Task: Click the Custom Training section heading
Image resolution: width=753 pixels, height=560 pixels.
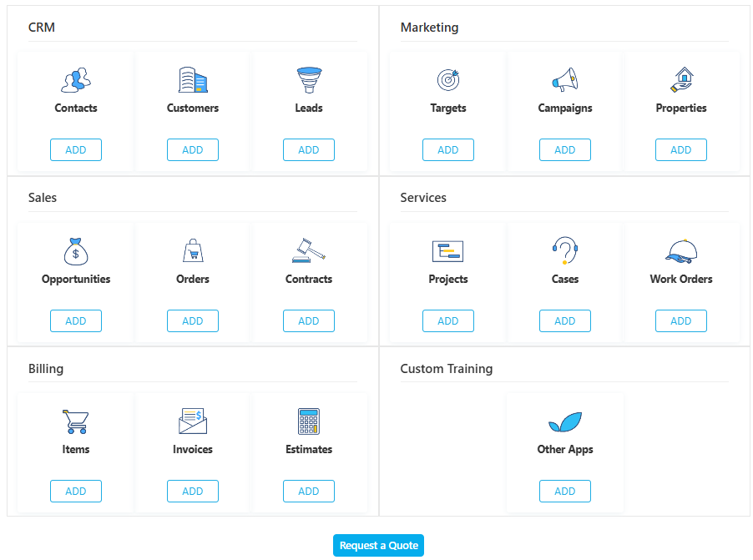Action: point(446,369)
